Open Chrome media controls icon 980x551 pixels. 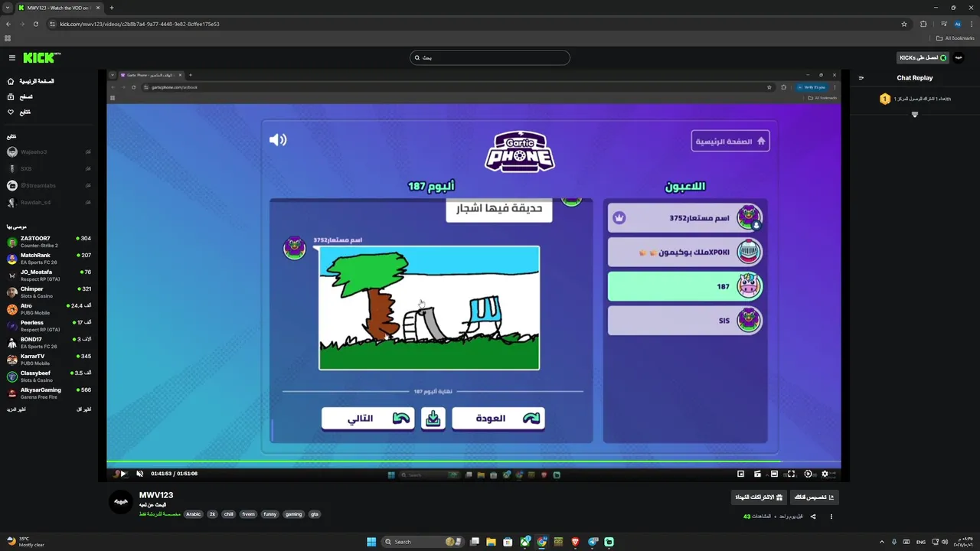click(943, 24)
